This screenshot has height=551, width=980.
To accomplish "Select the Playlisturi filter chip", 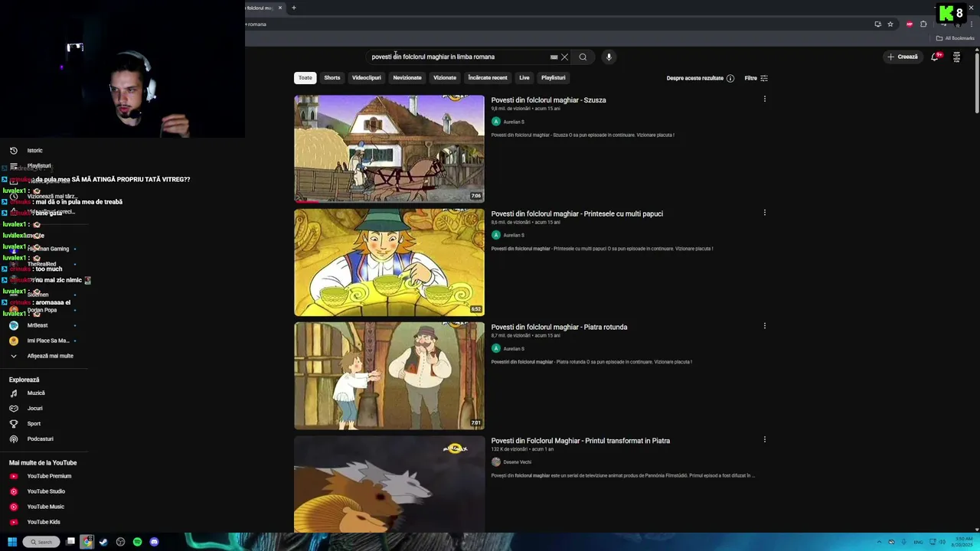I will 554,77.
